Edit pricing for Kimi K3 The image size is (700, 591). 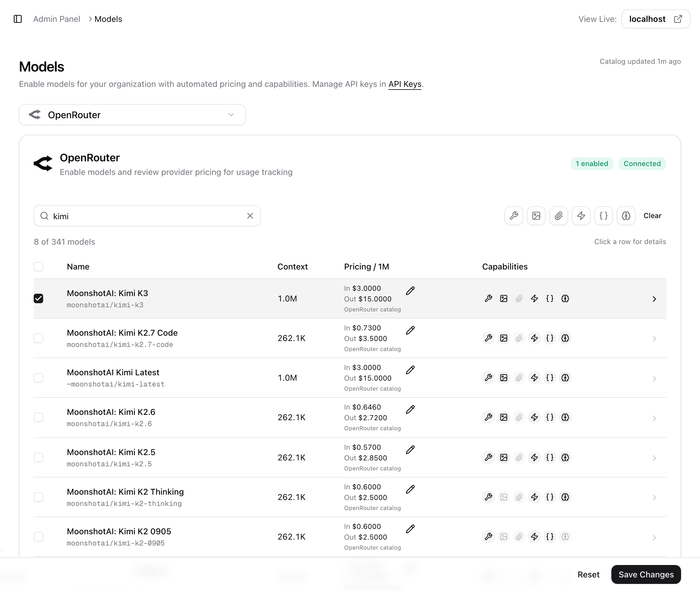pos(410,291)
